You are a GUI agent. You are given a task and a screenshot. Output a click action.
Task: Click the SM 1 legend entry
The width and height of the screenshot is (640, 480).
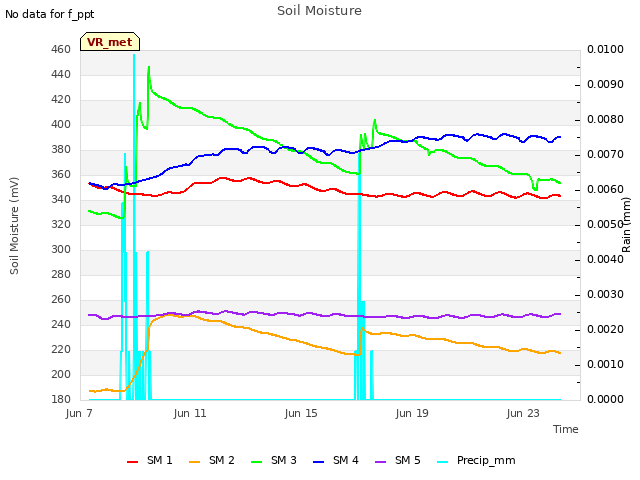pos(149,460)
